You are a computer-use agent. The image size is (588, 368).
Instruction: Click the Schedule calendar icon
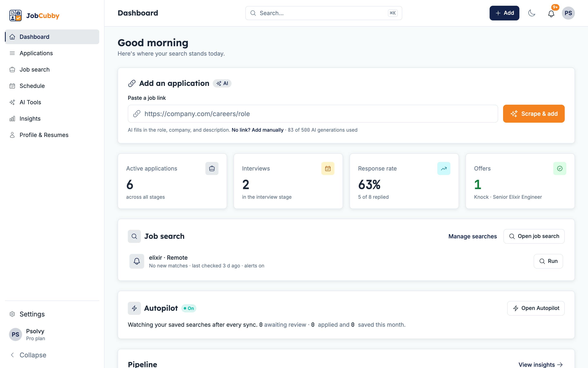[x=12, y=86]
